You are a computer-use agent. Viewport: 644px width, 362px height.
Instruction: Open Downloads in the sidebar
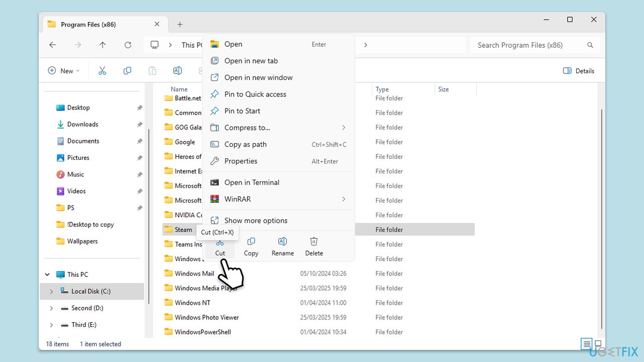83,124
